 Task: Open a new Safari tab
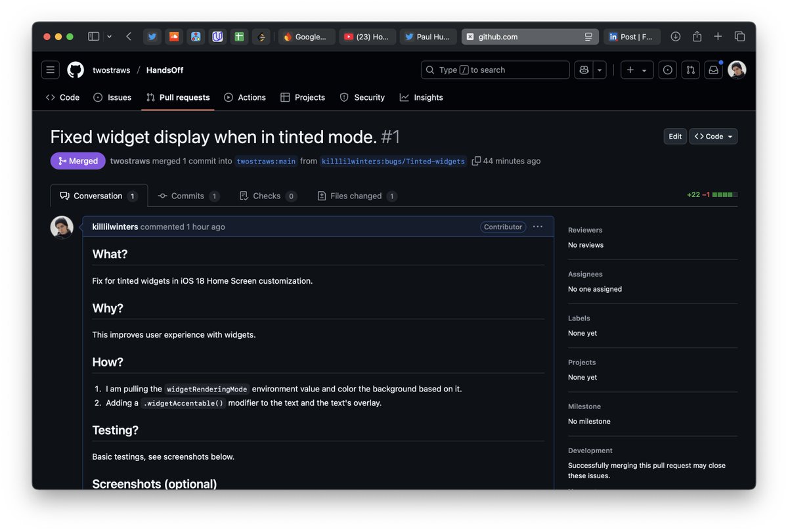coord(718,37)
